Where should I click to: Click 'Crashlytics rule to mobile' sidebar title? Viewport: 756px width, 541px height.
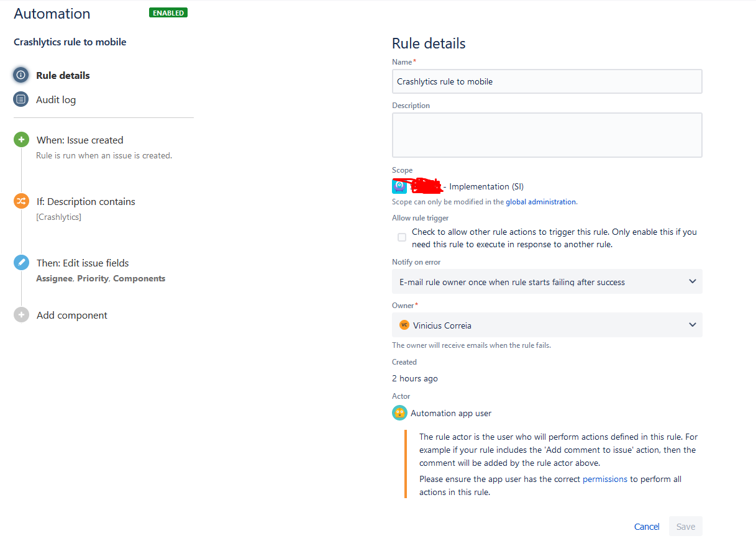70,42
